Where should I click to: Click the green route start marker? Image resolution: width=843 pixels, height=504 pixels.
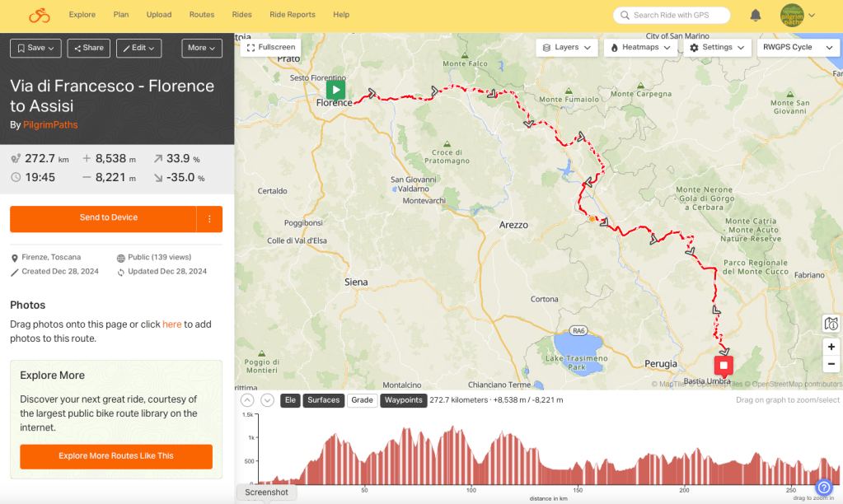tap(335, 90)
